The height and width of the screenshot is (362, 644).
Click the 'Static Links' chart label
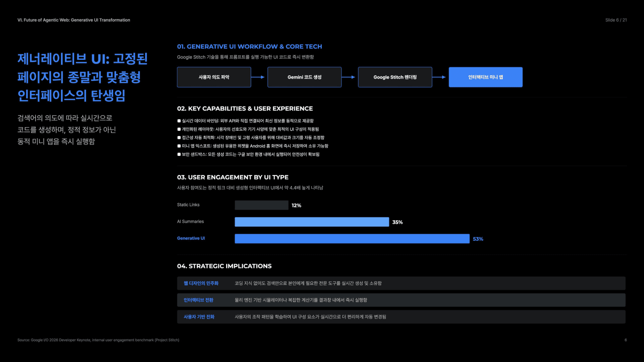[x=188, y=205]
